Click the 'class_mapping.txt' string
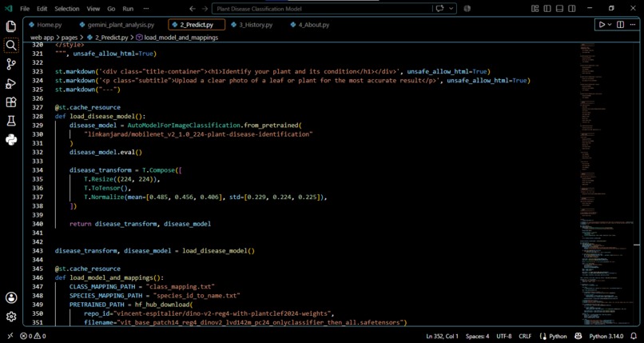 181,287
